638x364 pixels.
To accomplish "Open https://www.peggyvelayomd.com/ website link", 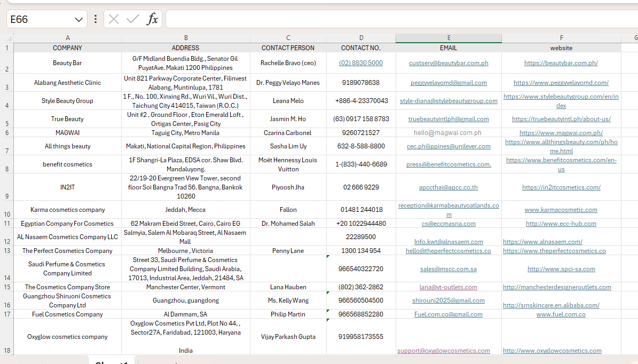I will point(561,83).
